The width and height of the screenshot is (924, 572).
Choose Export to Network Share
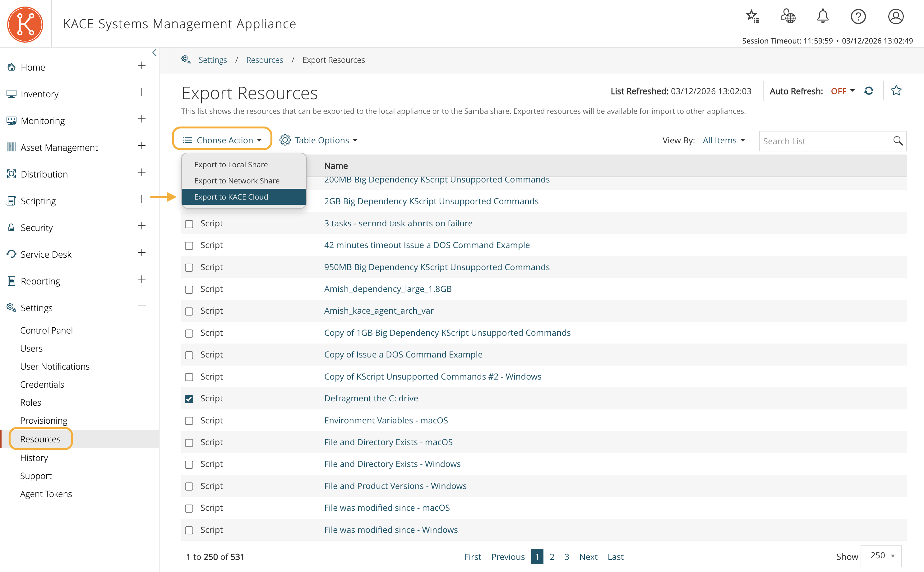coord(237,181)
